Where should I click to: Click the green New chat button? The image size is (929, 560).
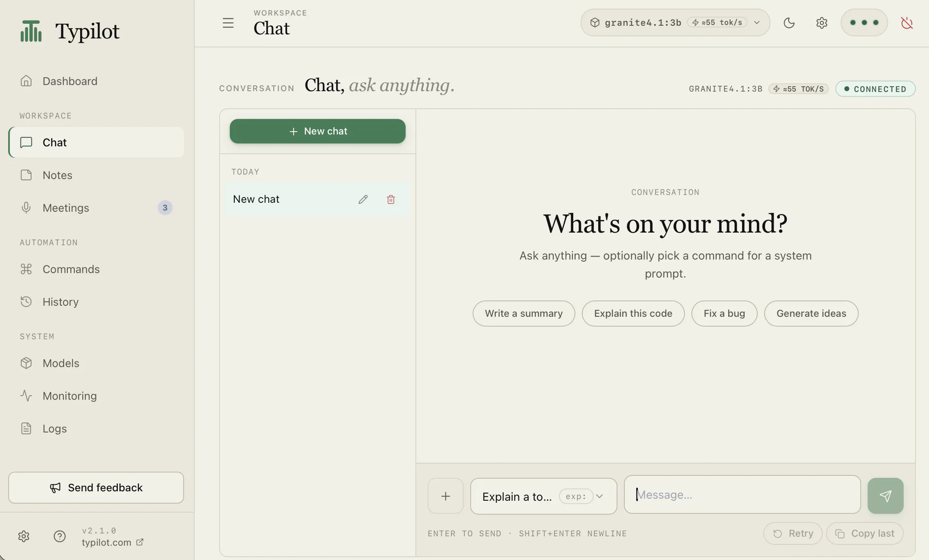click(x=317, y=131)
